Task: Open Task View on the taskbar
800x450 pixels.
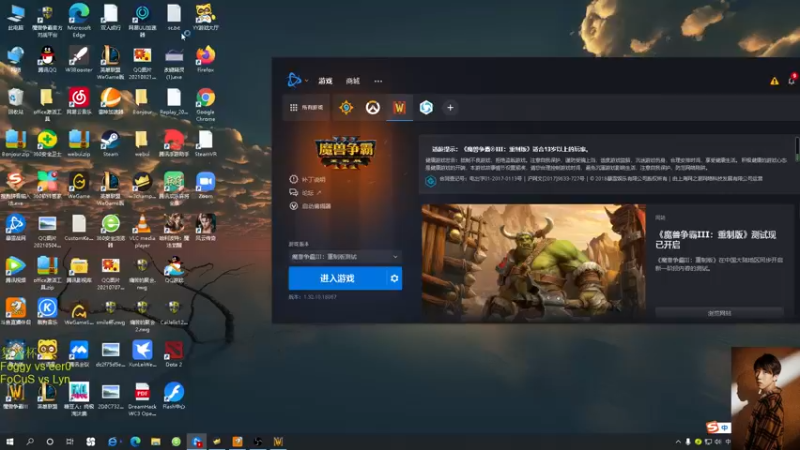Action: [x=70, y=441]
